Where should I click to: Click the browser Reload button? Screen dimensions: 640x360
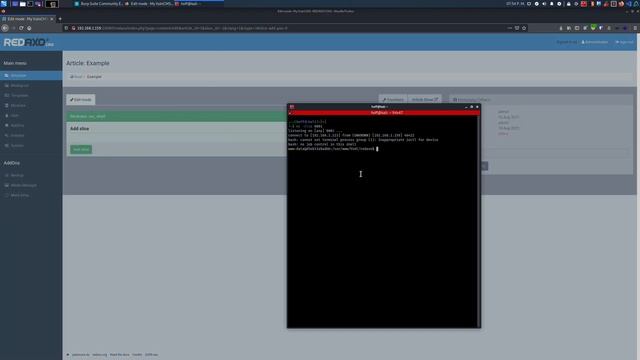21,28
